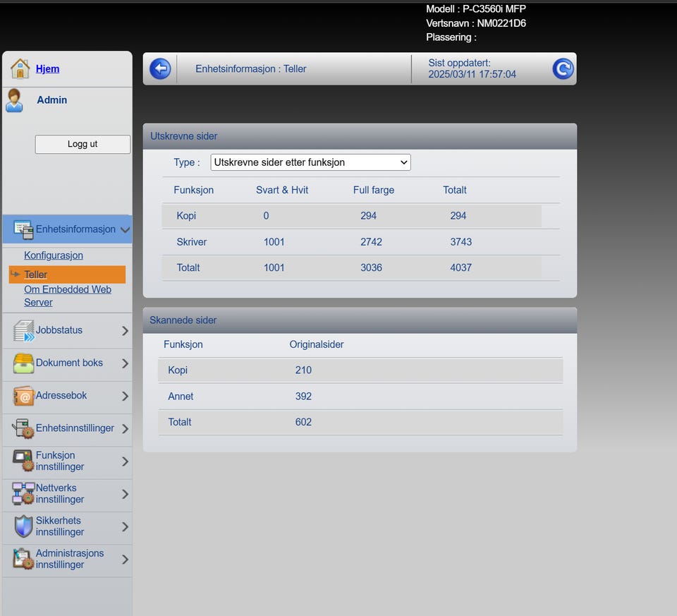Open the Nettverks innstillinger menu item
The width and height of the screenshot is (677, 616).
60,493
